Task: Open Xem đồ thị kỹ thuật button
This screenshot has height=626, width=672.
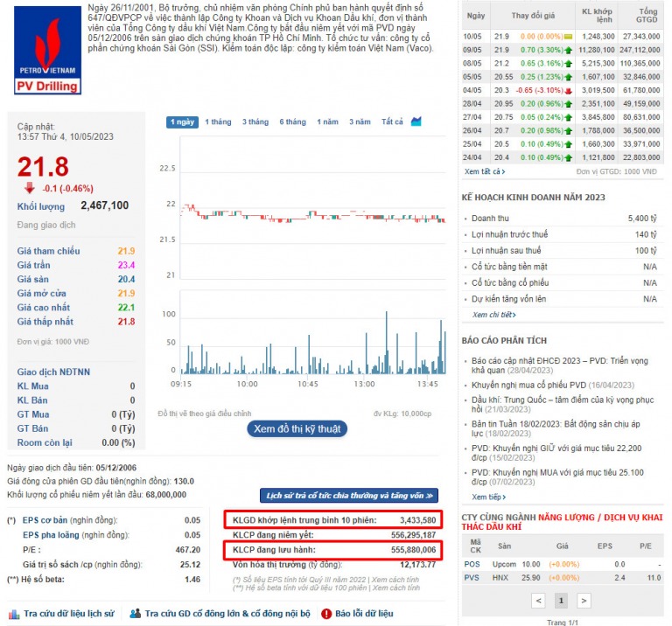Action: (x=297, y=429)
